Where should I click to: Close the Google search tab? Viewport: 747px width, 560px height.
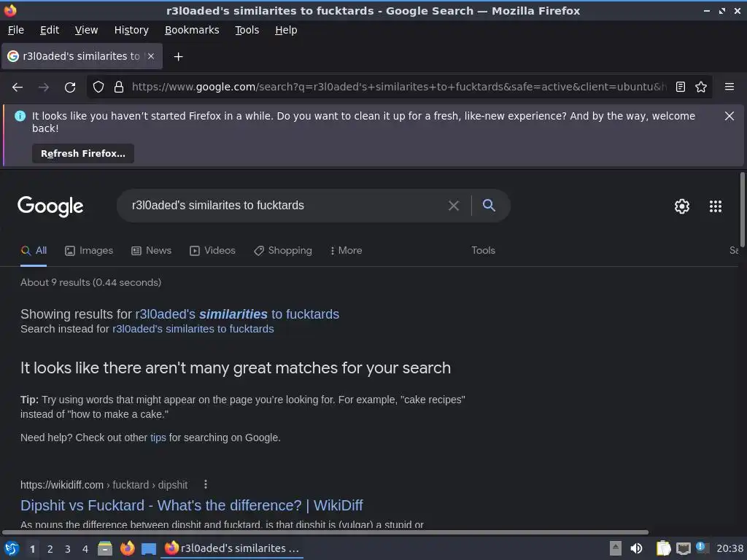[x=151, y=56]
